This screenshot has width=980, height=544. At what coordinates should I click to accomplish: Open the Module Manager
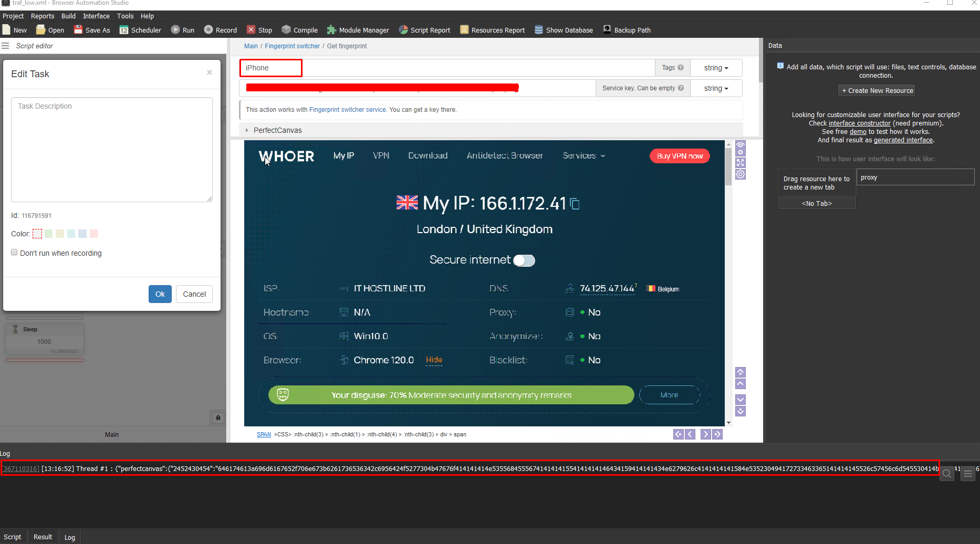331,30
